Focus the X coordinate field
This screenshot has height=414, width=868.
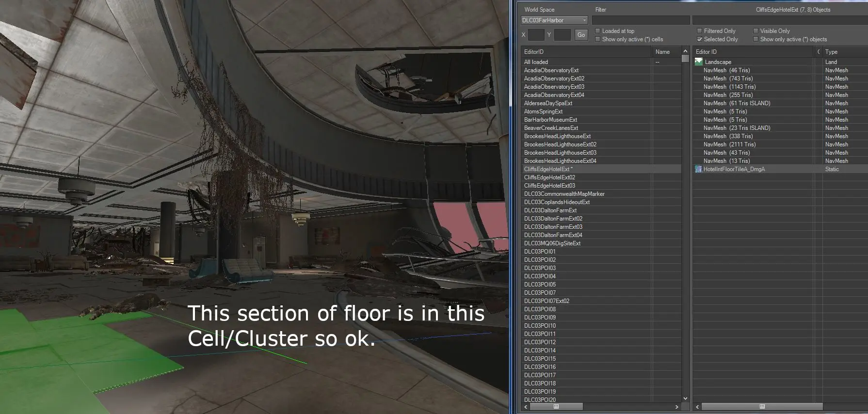(536, 35)
